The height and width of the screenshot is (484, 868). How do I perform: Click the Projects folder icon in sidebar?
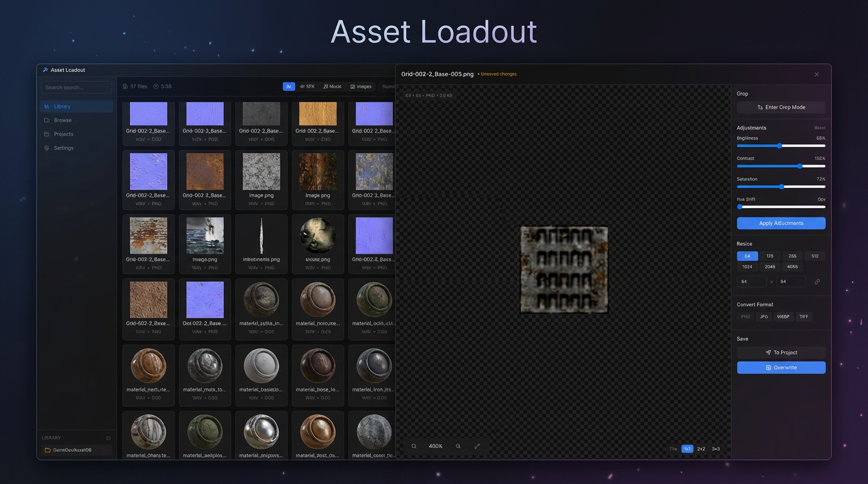click(47, 134)
